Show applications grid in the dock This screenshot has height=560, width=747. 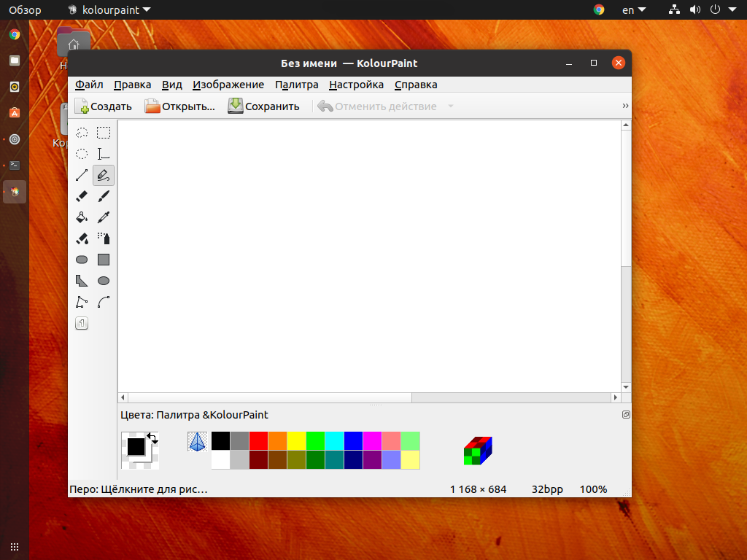[x=15, y=547]
